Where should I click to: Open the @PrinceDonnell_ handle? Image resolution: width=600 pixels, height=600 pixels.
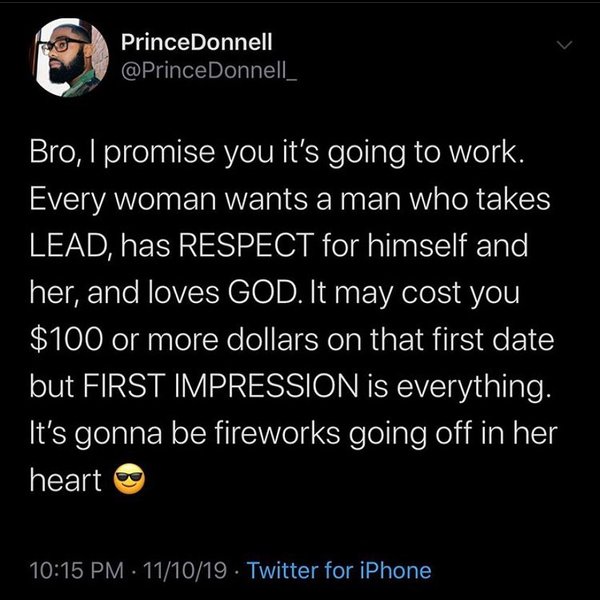(209, 70)
